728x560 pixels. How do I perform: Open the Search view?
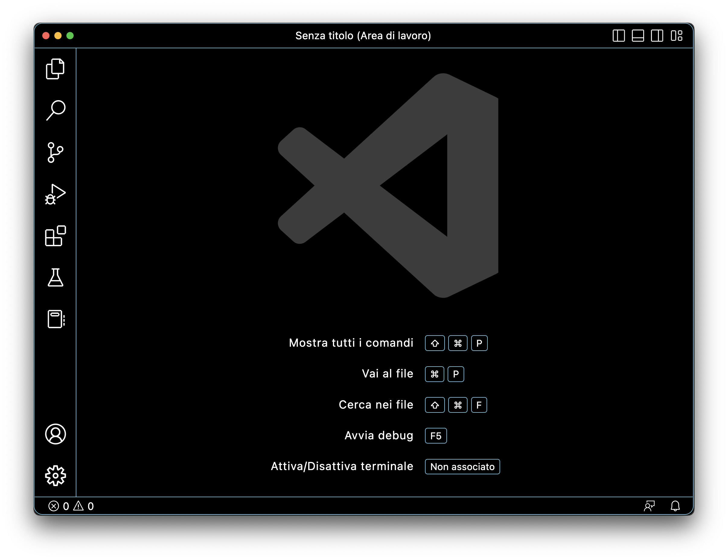tap(55, 111)
